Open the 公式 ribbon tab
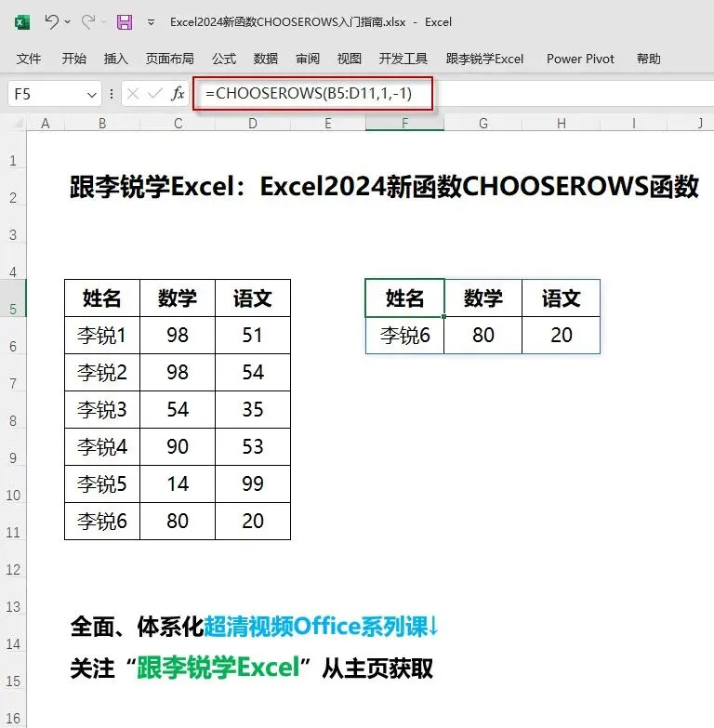Image resolution: width=714 pixels, height=728 pixels. point(224,59)
